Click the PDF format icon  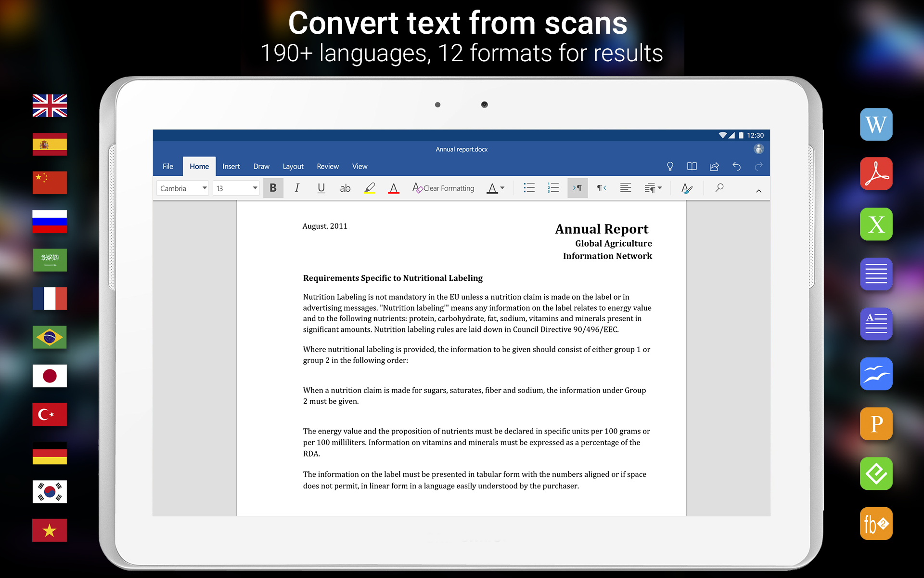(876, 174)
